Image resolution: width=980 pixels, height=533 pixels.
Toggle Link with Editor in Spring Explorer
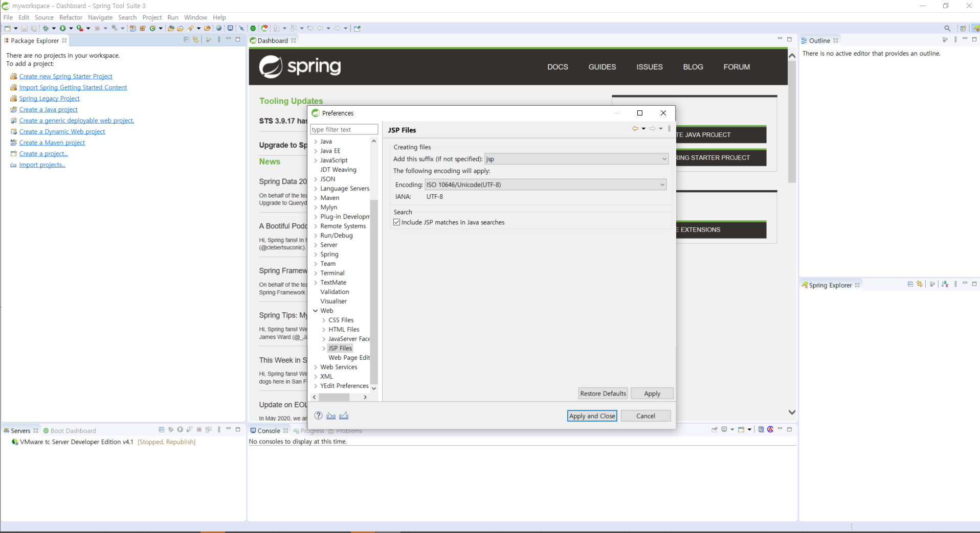(920, 284)
